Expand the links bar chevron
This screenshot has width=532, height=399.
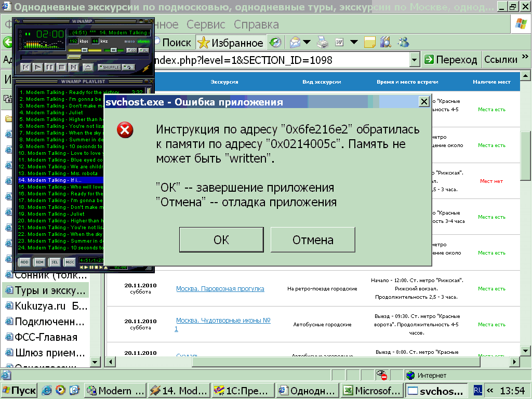coord(525,56)
